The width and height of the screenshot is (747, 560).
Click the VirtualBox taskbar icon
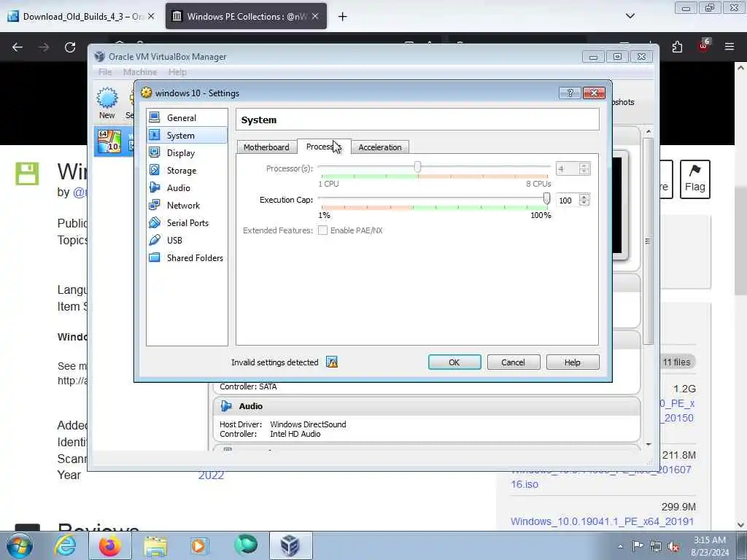pos(290,545)
